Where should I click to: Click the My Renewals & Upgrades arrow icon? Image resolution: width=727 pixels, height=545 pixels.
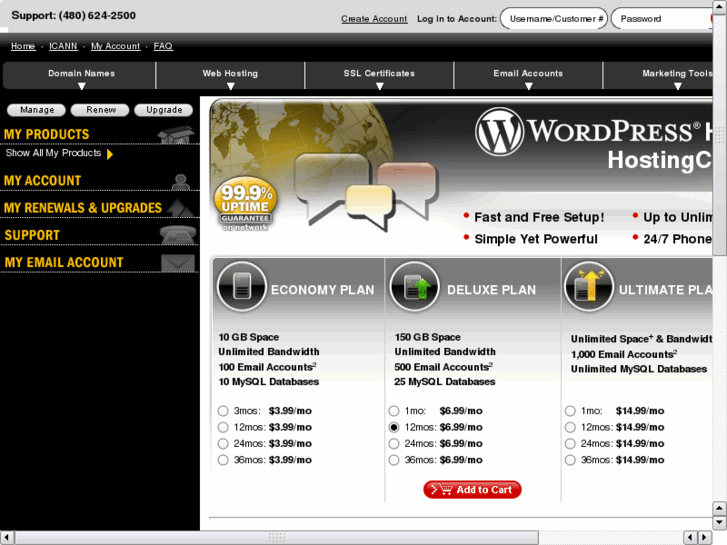pos(180,208)
